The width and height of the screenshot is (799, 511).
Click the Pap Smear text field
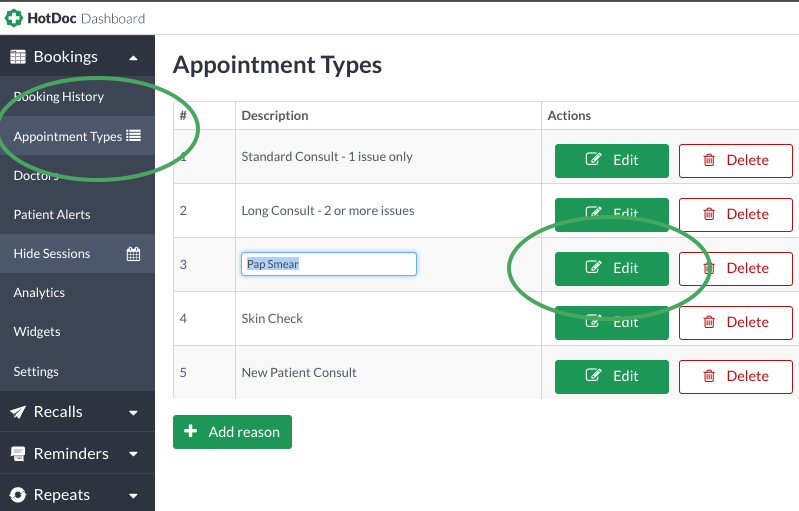point(329,264)
